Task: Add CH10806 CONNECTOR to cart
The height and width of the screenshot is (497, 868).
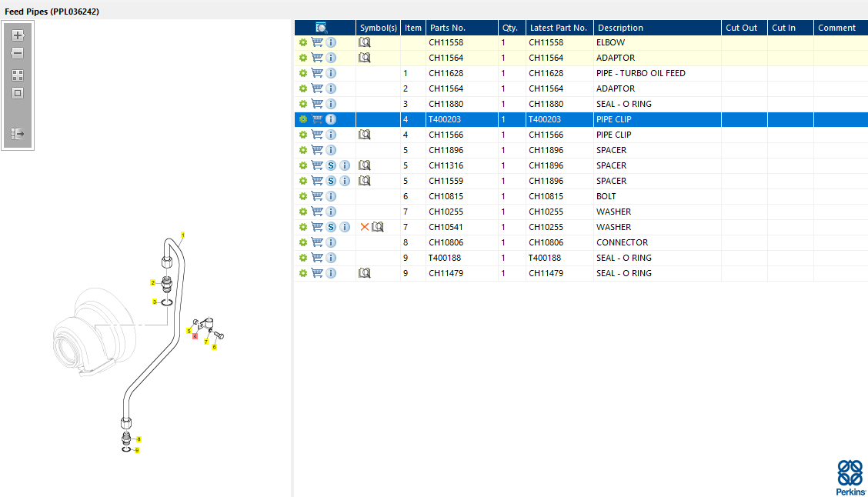Action: 317,242
